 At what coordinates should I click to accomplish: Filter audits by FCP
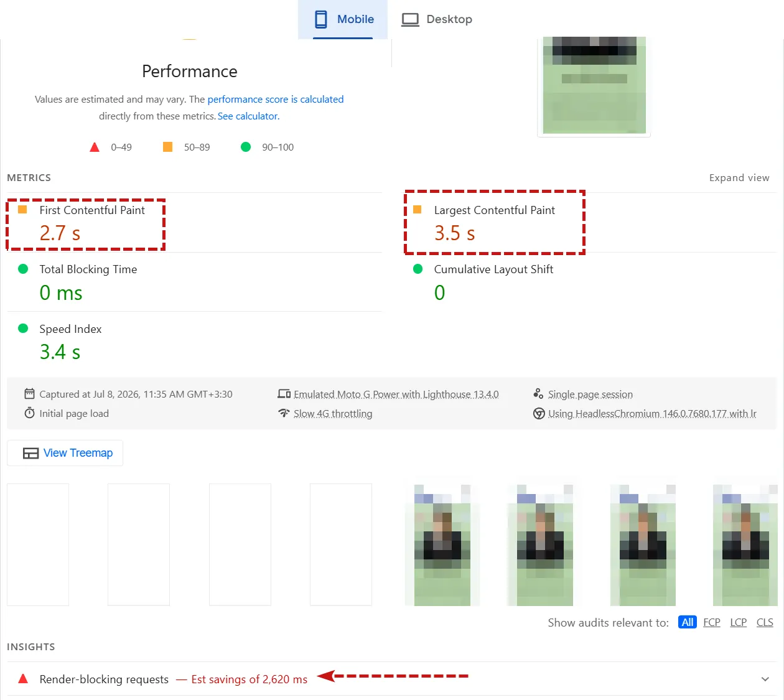tap(712, 622)
